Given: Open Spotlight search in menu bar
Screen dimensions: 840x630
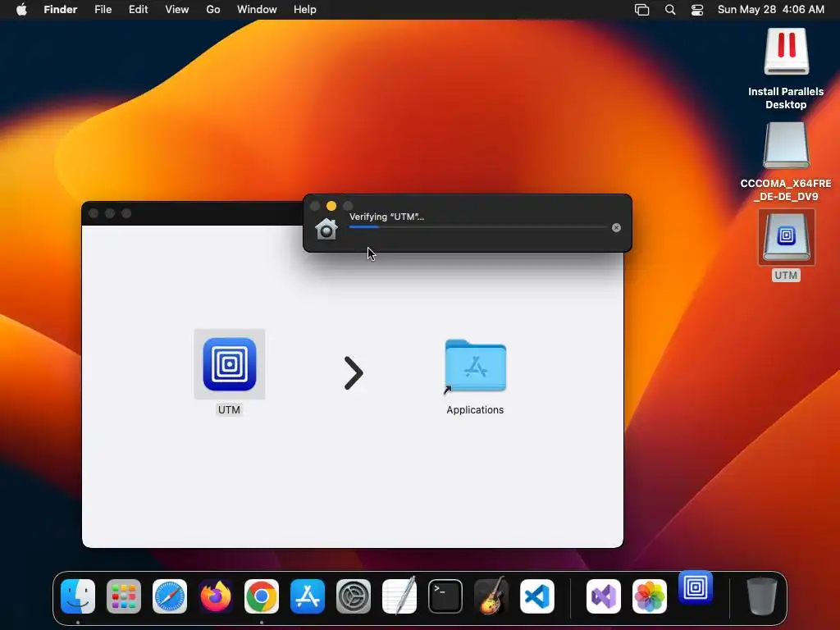Looking at the screenshot, I should pos(670,10).
